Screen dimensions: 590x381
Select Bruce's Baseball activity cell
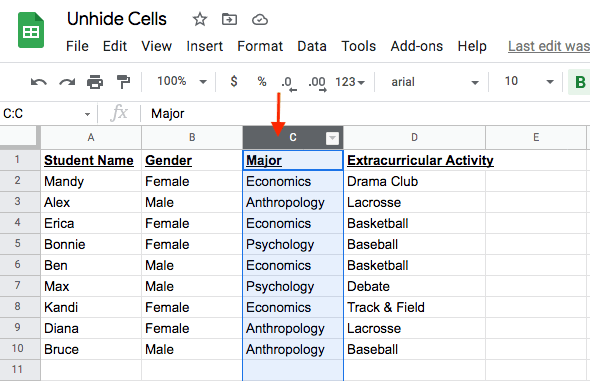pos(414,349)
